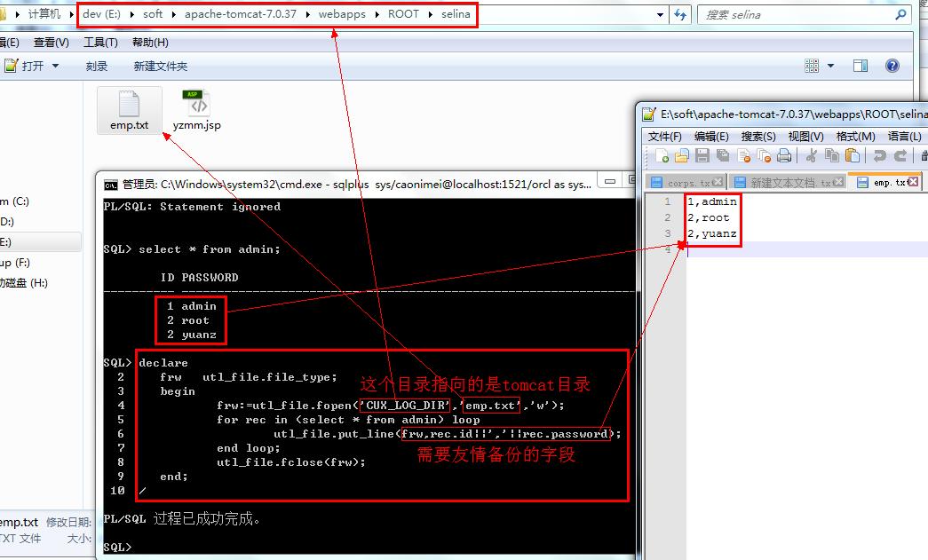Click the Paste icon in Notepad++ toolbar

tap(853, 156)
